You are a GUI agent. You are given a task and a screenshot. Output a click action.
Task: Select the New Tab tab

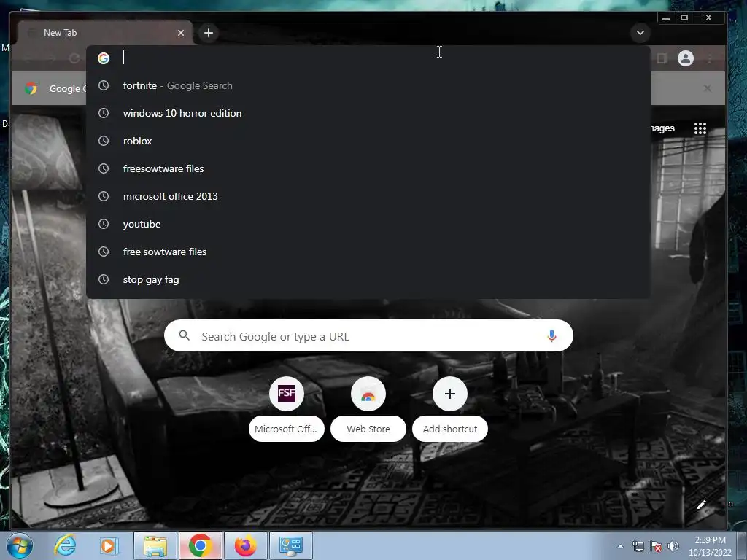point(105,33)
